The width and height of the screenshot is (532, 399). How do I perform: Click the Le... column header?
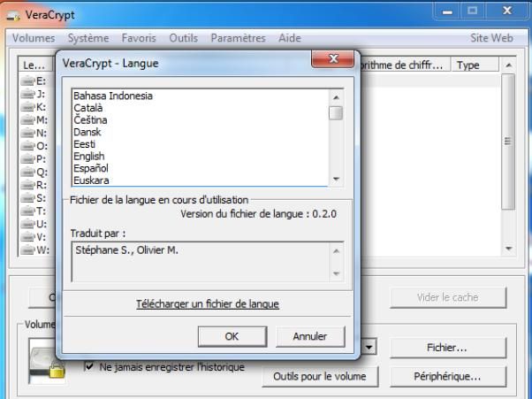35,65
